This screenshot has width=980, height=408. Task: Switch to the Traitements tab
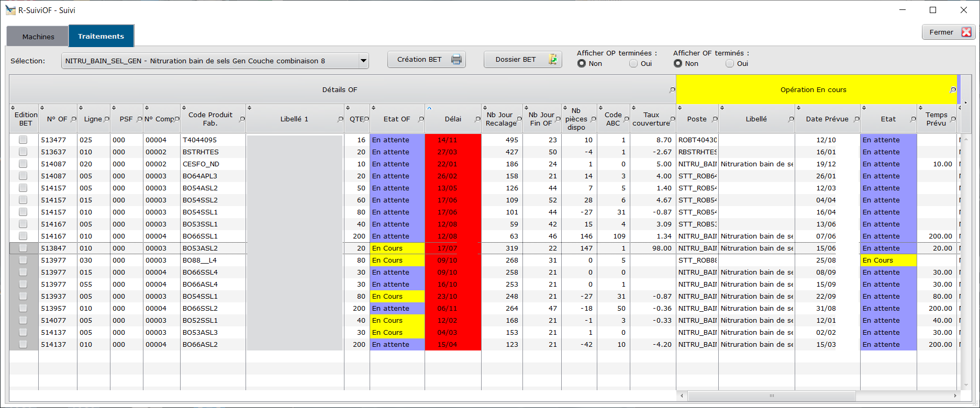[x=101, y=36]
